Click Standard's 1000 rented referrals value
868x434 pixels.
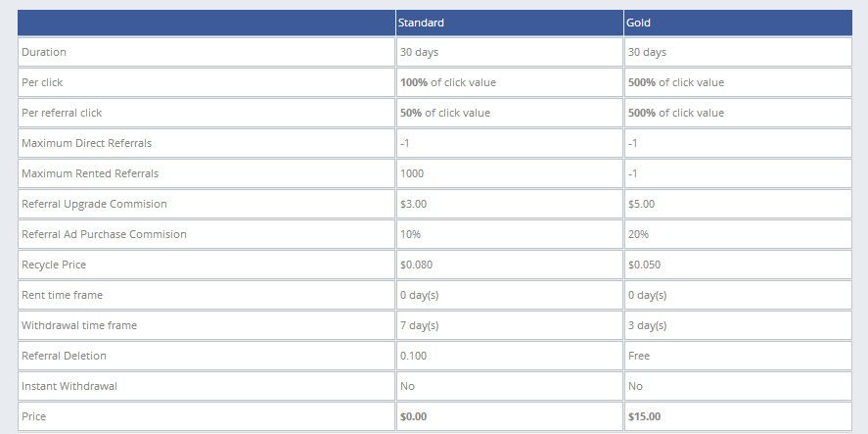click(413, 173)
